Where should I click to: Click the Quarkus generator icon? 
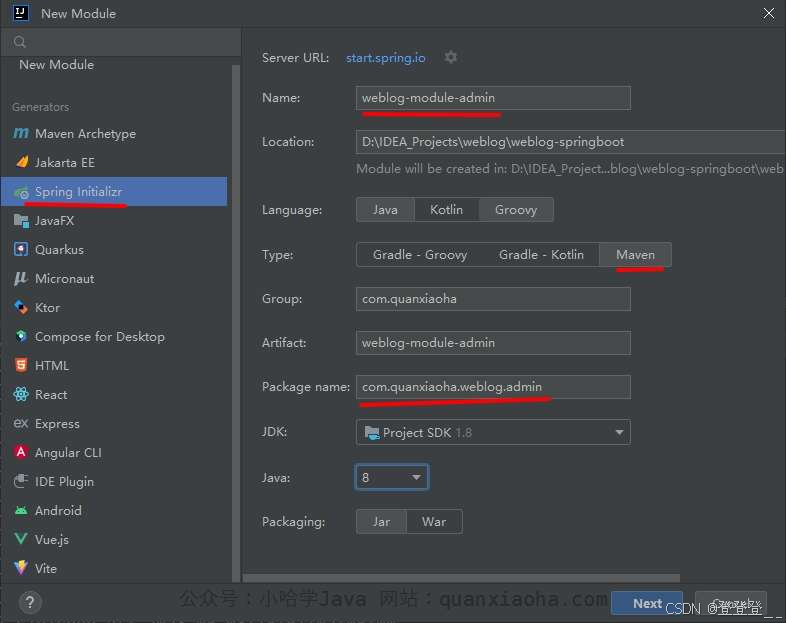(x=21, y=249)
